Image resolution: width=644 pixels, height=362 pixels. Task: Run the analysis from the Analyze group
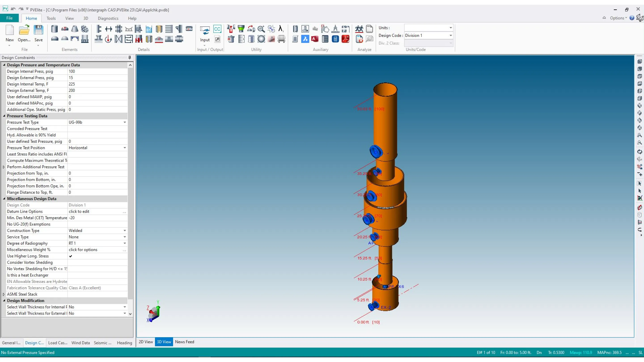(359, 29)
